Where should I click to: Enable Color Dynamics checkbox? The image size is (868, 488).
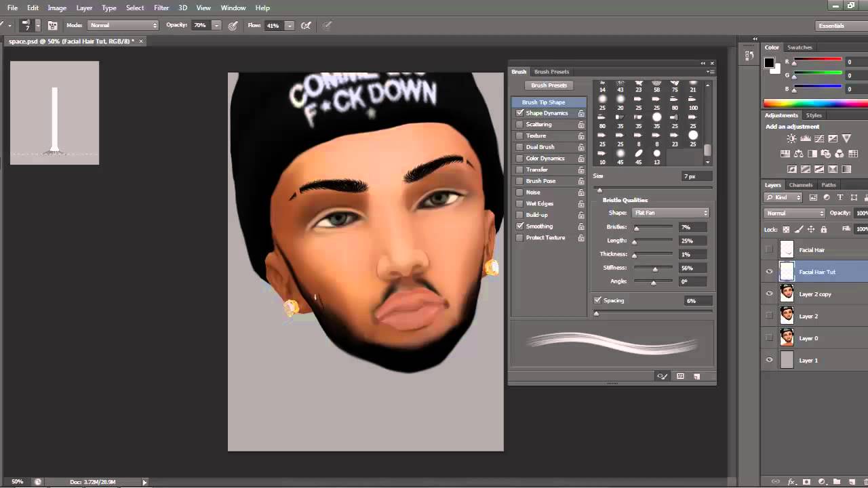[x=520, y=159]
